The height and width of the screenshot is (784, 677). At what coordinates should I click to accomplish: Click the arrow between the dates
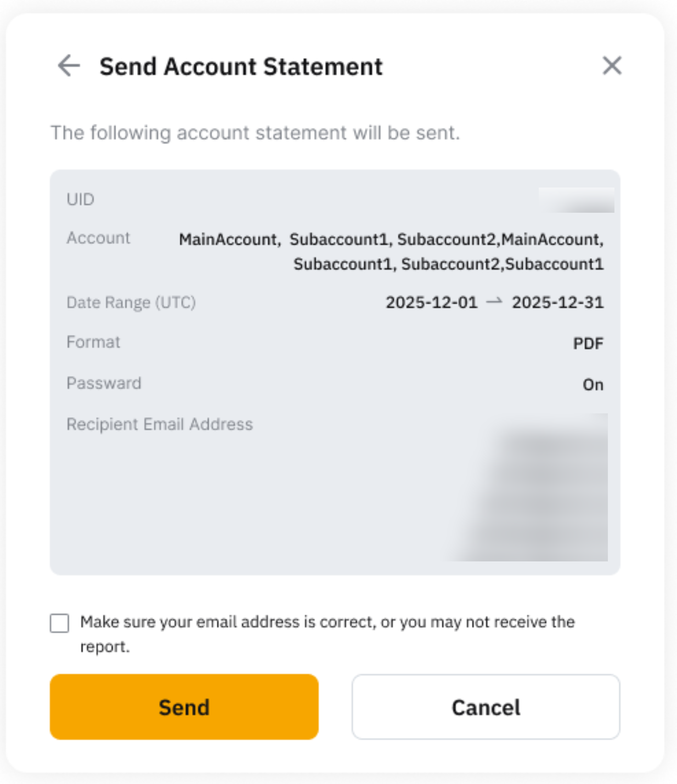click(494, 302)
